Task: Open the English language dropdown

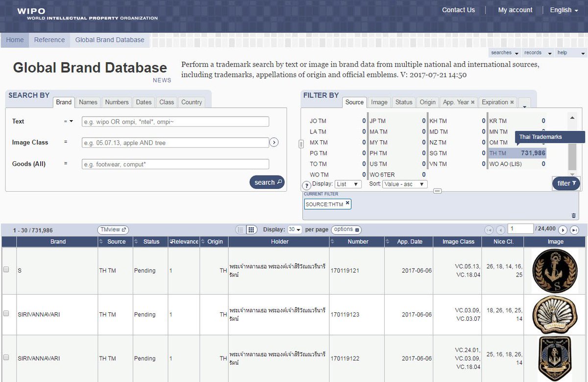Action: (x=563, y=10)
